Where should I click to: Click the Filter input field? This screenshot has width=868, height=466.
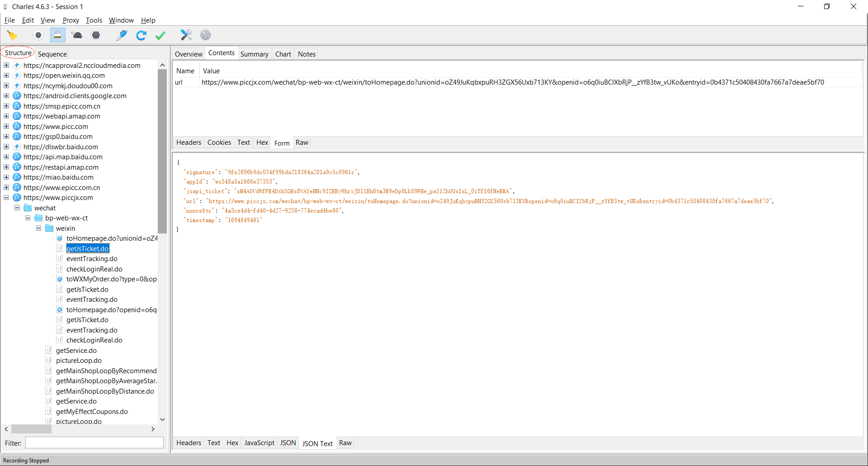(94, 443)
